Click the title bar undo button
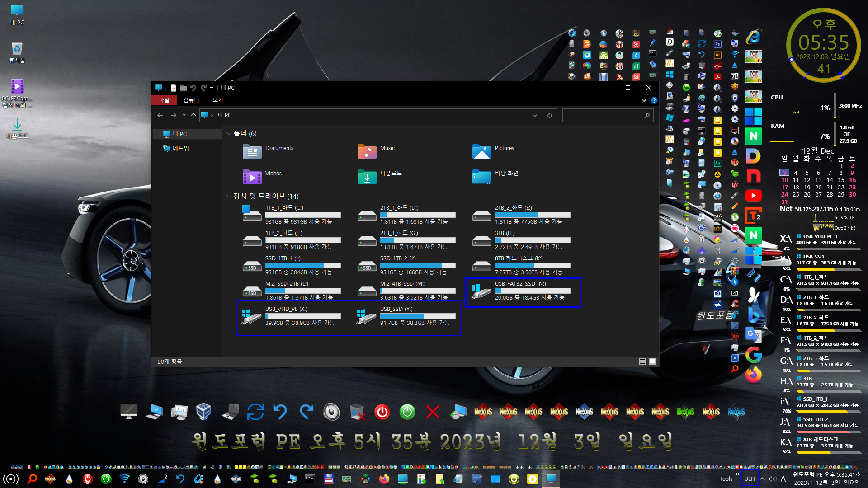The height and width of the screenshot is (488, 868). (x=193, y=88)
